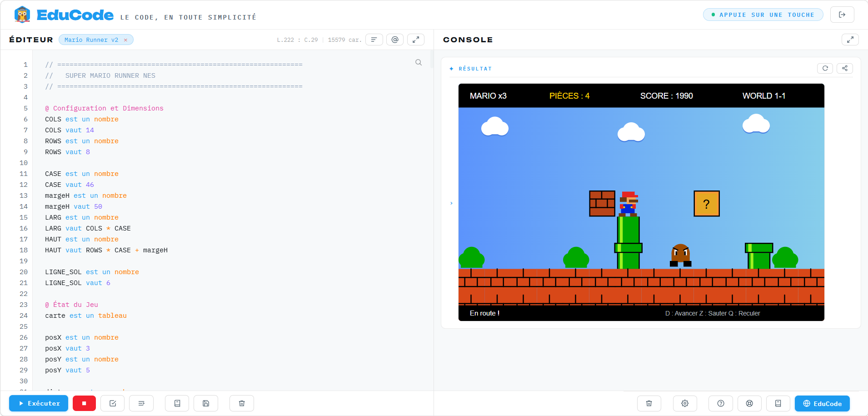
Task: Open search with the magnifier in the editor
Action: 419,62
